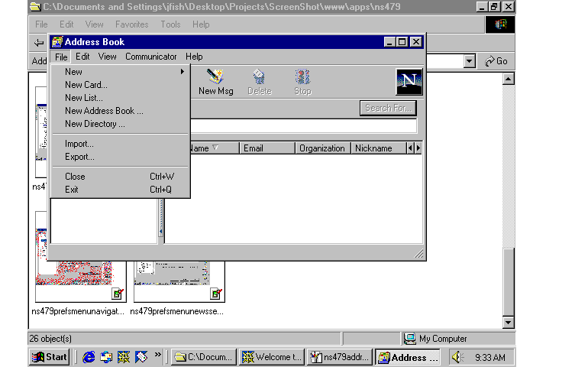Choose Import... from File menu
The image size is (588, 367).
[121, 144]
